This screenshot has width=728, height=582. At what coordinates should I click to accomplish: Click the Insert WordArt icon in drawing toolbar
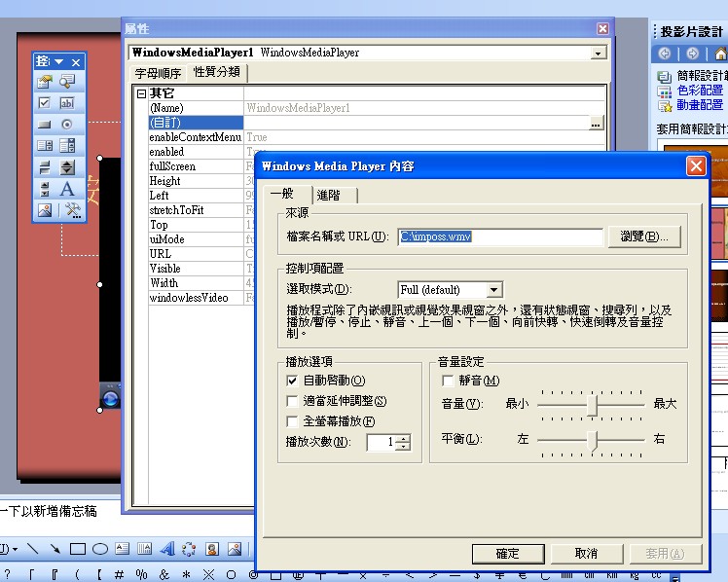click(166, 550)
